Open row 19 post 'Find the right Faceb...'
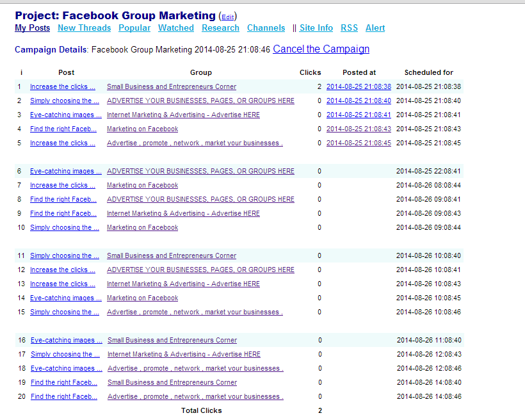This screenshot has height=420, width=525. point(64,382)
